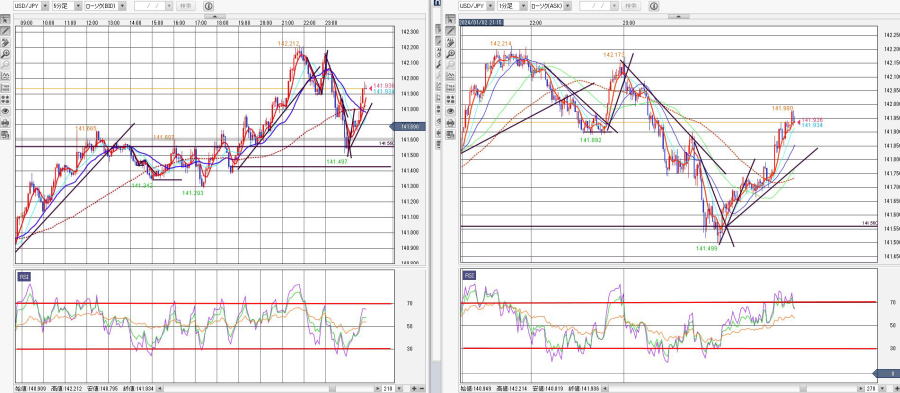This screenshot has height=393, width=900.
Task: Print the left chart using printer icon
Action: (x=6, y=122)
